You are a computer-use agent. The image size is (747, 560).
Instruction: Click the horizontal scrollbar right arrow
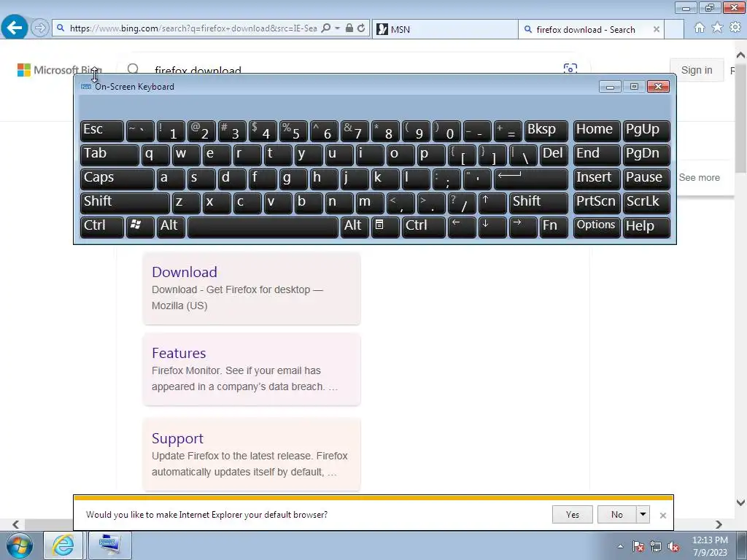pos(719,524)
